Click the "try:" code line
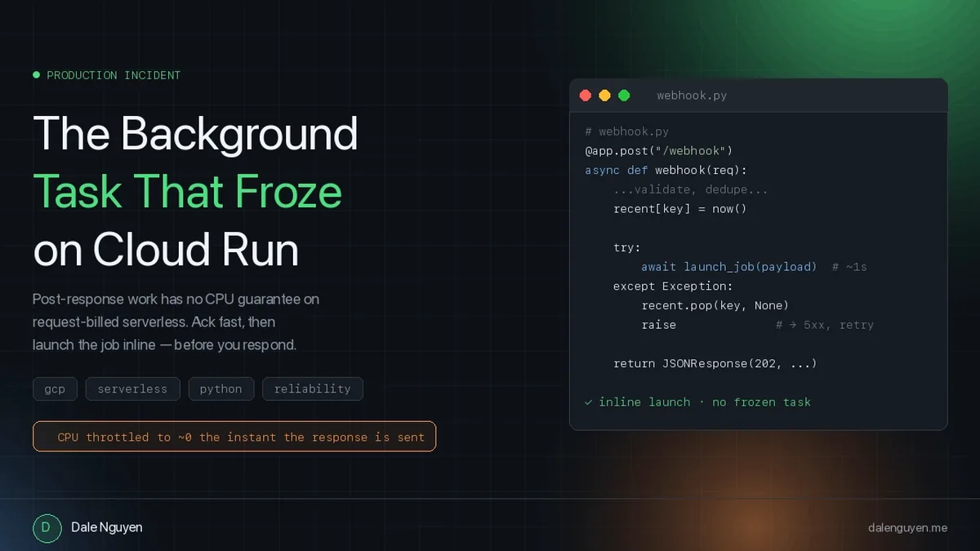 coord(627,247)
